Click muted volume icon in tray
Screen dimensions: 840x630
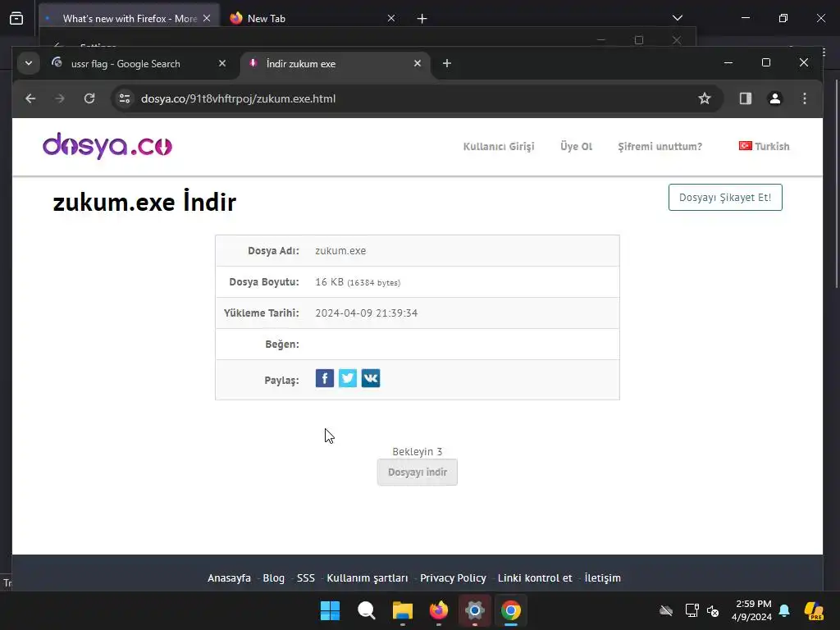(713, 610)
